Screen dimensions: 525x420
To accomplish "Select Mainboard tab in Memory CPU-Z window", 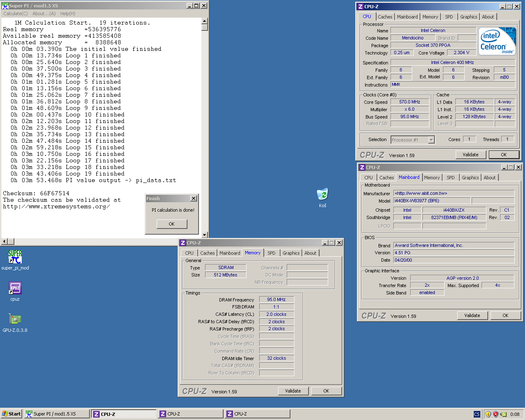I will [230, 253].
